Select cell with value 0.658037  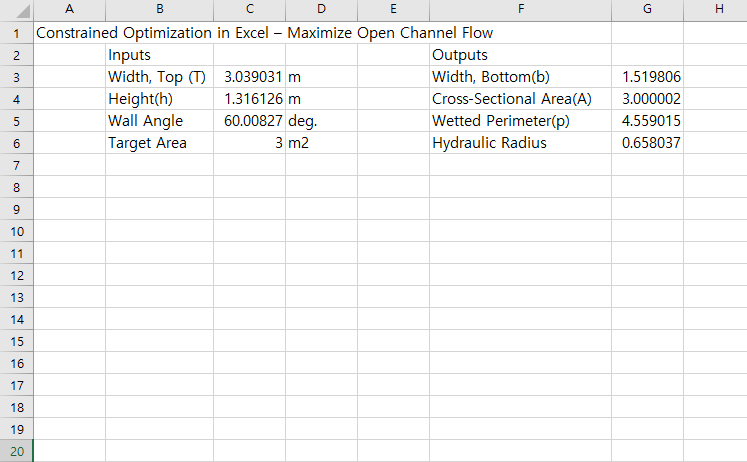click(647, 143)
